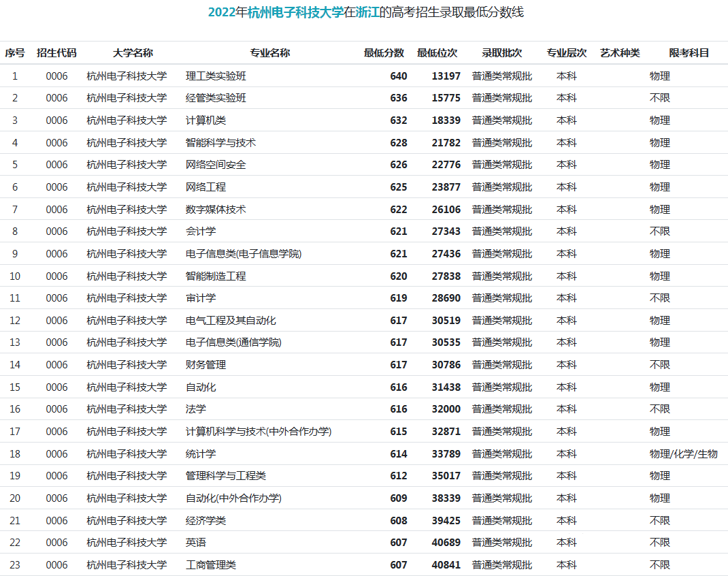Viewport: 728px width, 576px height.
Task: Click the lowest rank 26106
Action: [446, 209]
